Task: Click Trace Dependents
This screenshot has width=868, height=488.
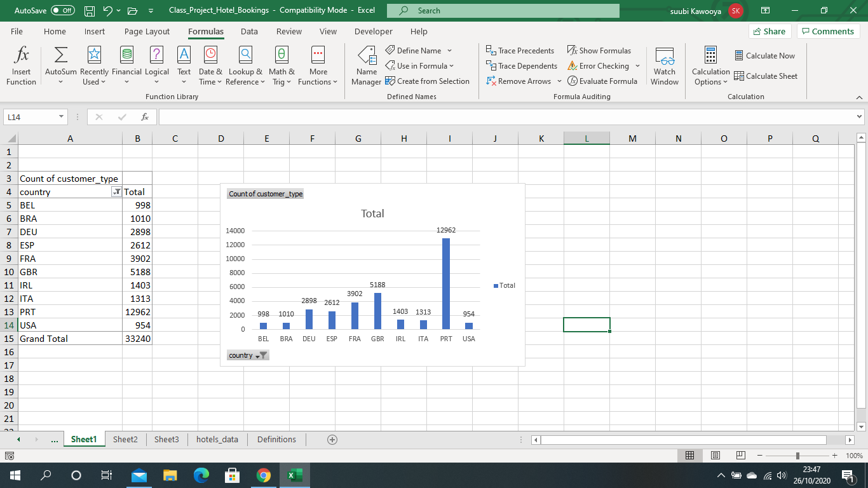Action: click(521, 66)
